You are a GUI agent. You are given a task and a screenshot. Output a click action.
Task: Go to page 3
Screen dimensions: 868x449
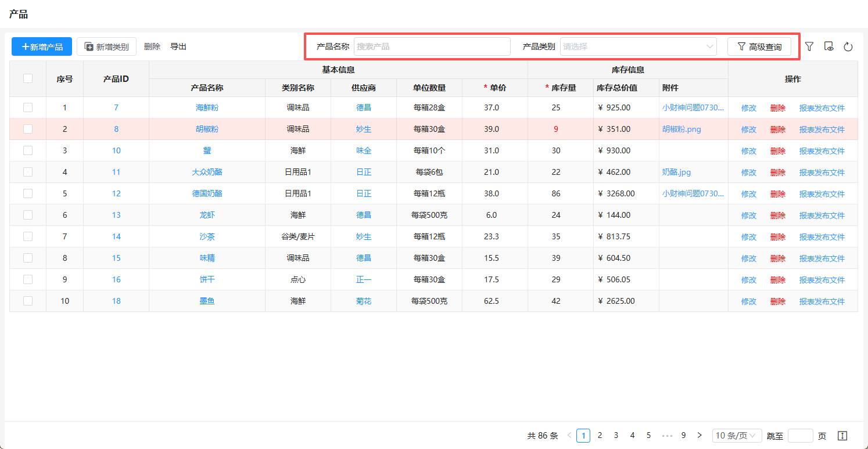pos(616,435)
